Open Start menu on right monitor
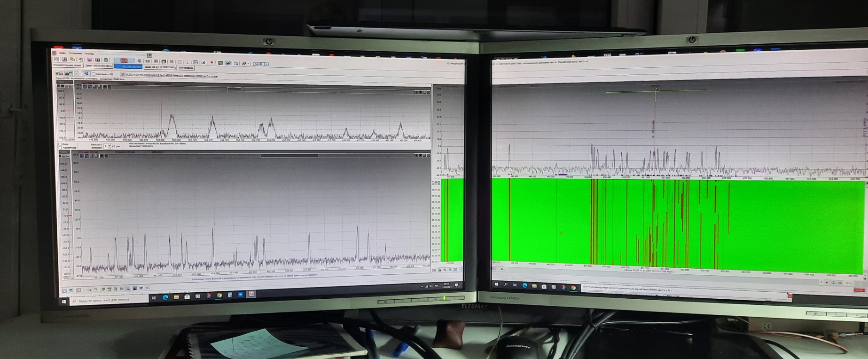868x359 pixels. pos(497,284)
